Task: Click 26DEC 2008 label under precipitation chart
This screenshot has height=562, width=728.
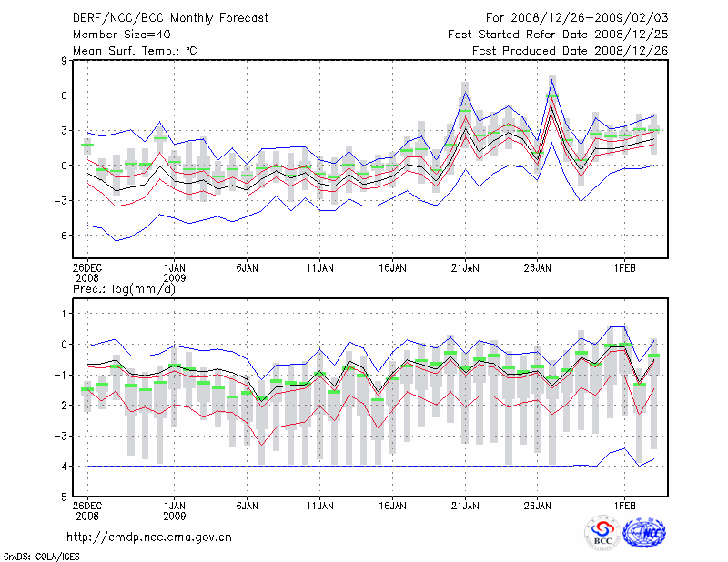Action: click(x=87, y=509)
